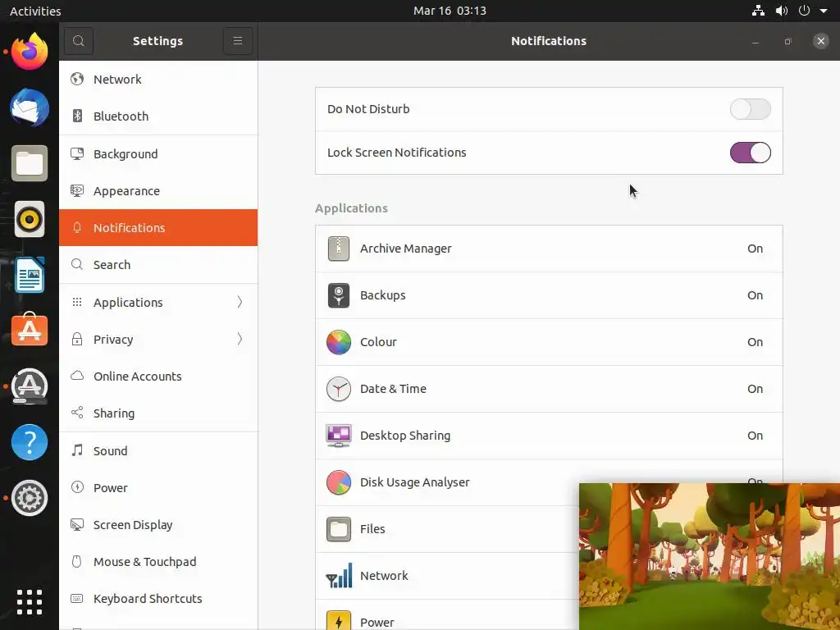
Task: Launch Firefox from the dock
Action: click(x=30, y=52)
